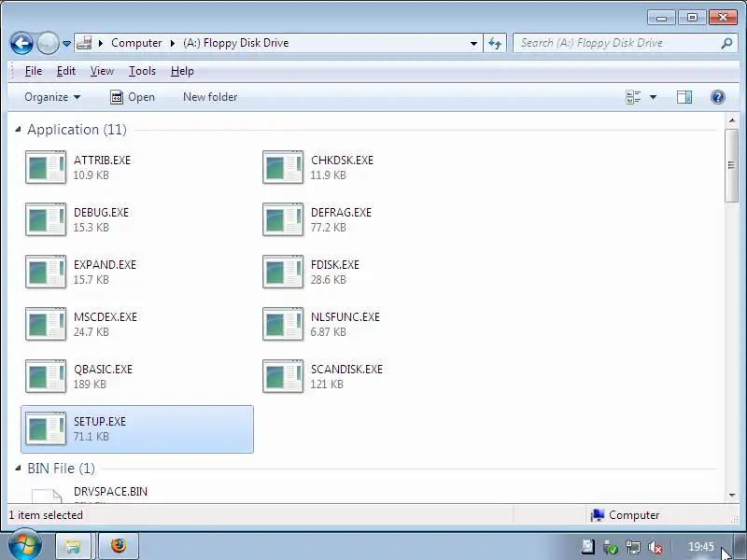Click the Refresh button in address bar

(495, 43)
